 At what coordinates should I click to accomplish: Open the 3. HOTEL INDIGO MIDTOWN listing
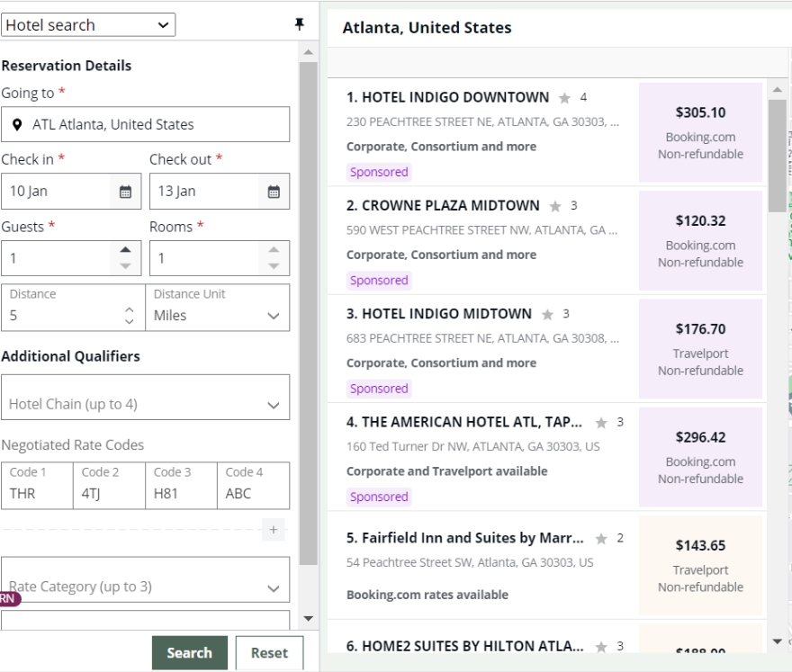click(439, 314)
